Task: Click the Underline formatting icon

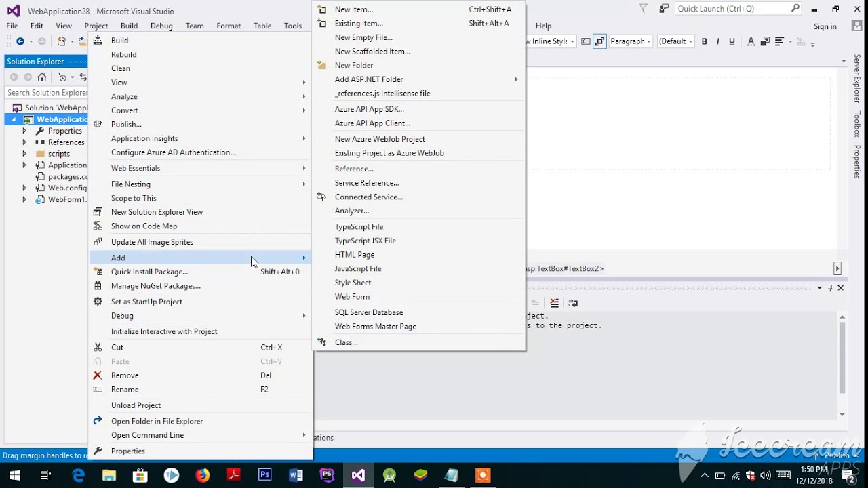Action: (732, 41)
